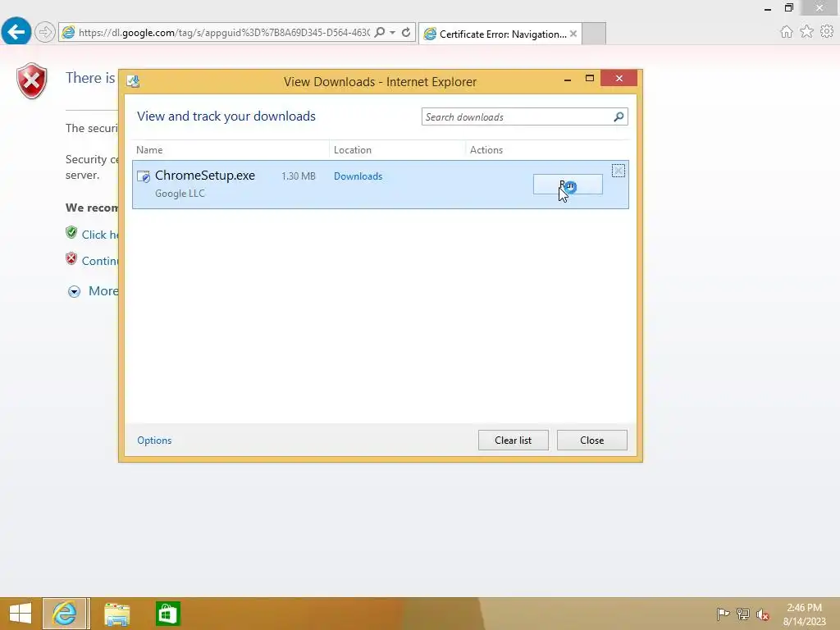Image resolution: width=840 pixels, height=630 pixels.
Task: Click the muted volume tray icon
Action: pos(763,614)
